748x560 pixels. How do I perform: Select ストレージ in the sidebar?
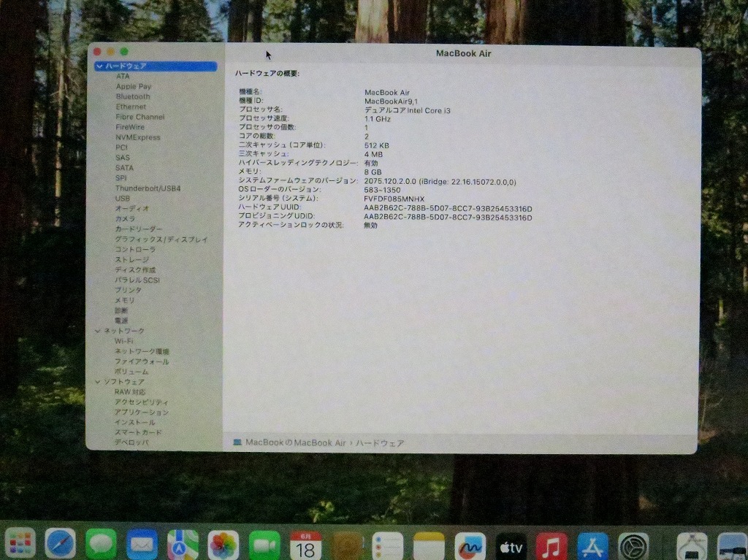tap(131, 259)
